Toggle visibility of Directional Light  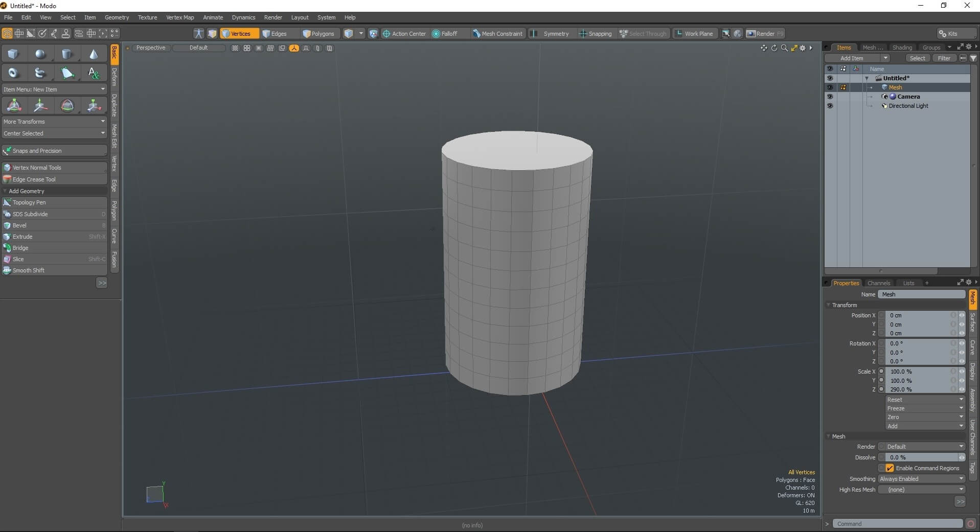coord(830,106)
